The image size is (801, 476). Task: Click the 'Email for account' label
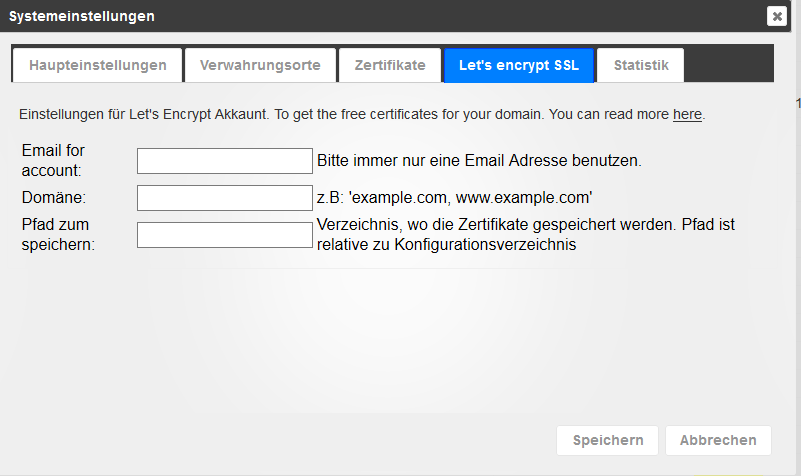pos(54,160)
